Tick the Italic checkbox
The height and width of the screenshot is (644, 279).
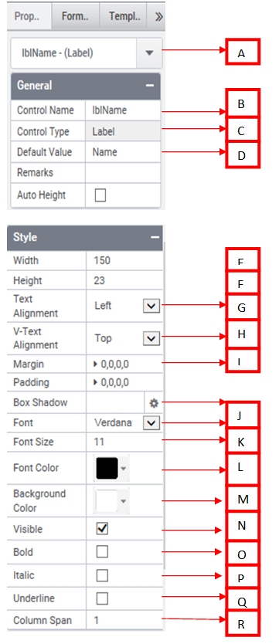pos(102,575)
